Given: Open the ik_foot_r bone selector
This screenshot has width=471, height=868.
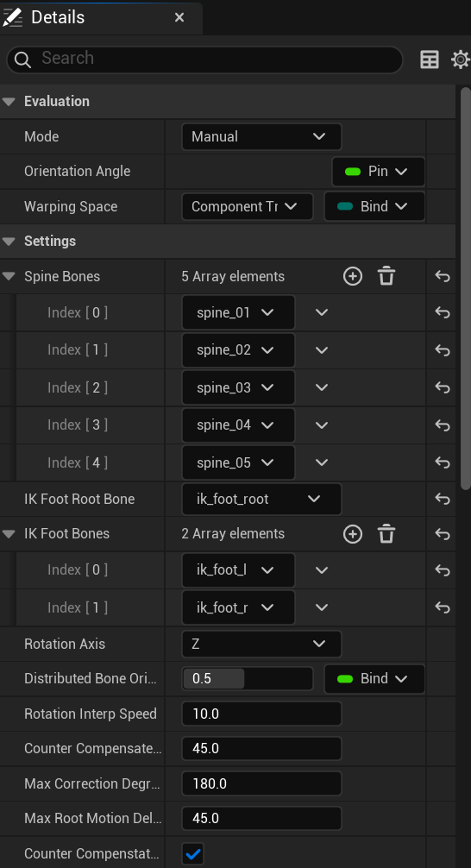Looking at the screenshot, I should click(238, 607).
